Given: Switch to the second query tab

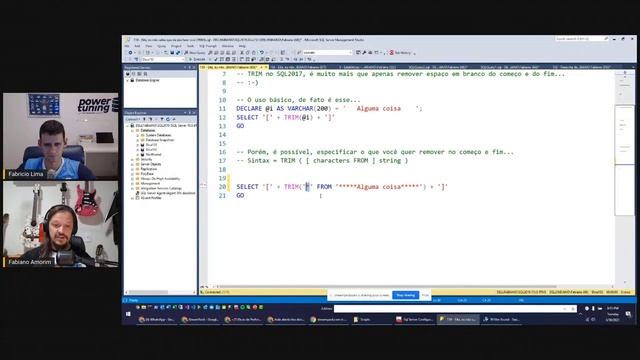Looking at the screenshot, I should tap(301, 67).
